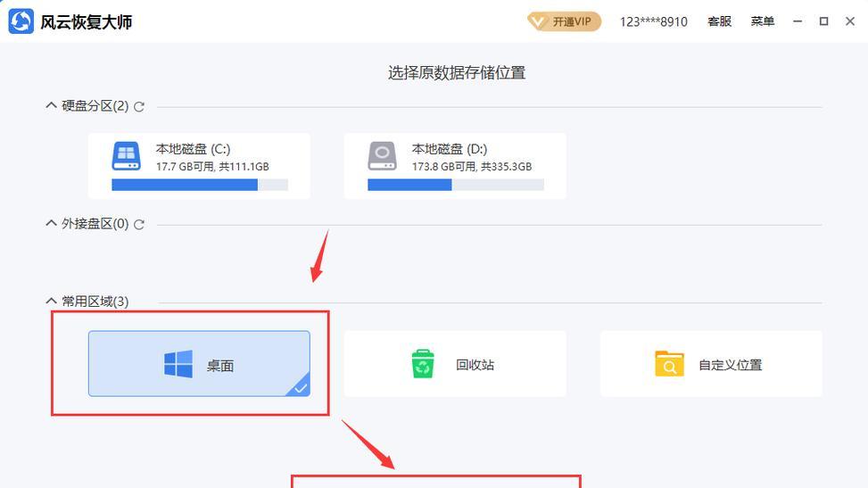Click the D: drive usage progress bar
The image size is (868, 488).
point(456,185)
